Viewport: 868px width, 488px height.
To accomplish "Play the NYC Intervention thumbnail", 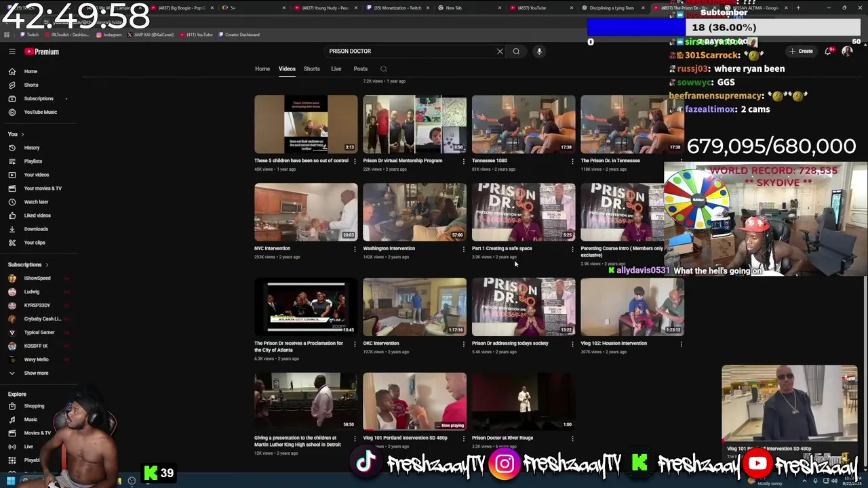I will coord(306,212).
